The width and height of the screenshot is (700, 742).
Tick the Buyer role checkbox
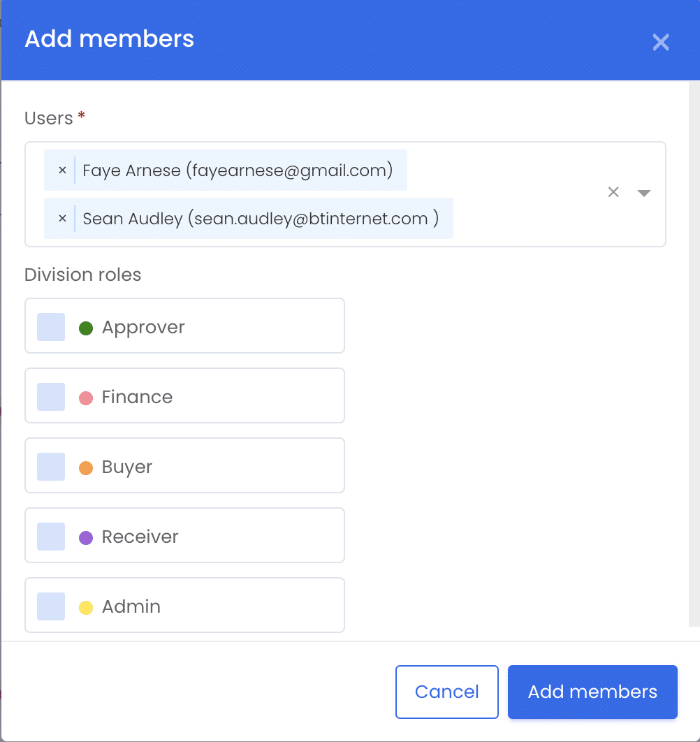(51, 467)
